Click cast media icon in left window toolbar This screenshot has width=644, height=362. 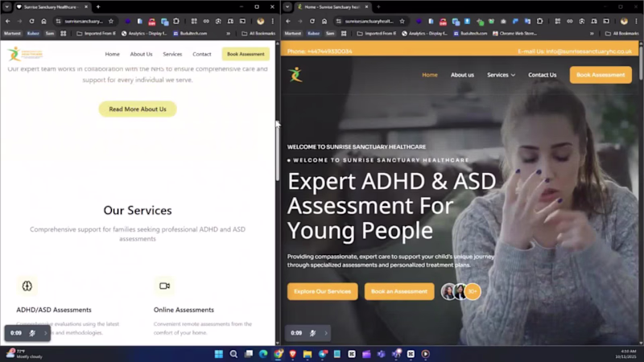point(243,22)
